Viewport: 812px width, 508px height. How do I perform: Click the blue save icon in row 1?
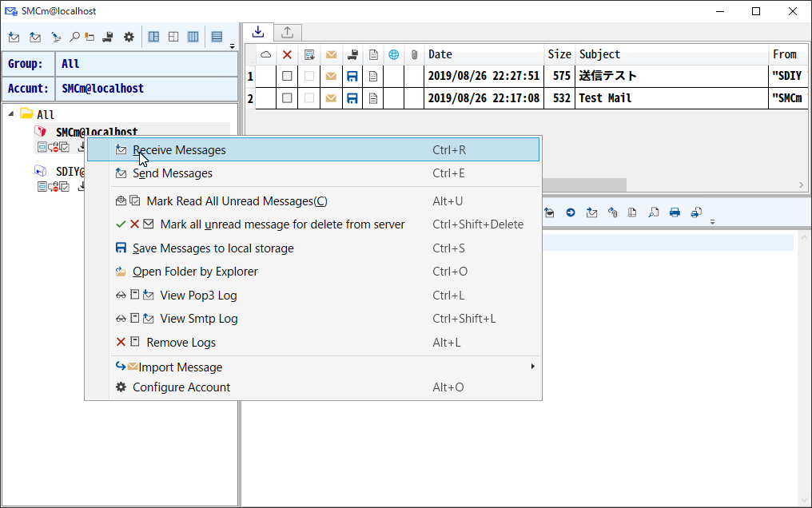pyautogui.click(x=352, y=76)
